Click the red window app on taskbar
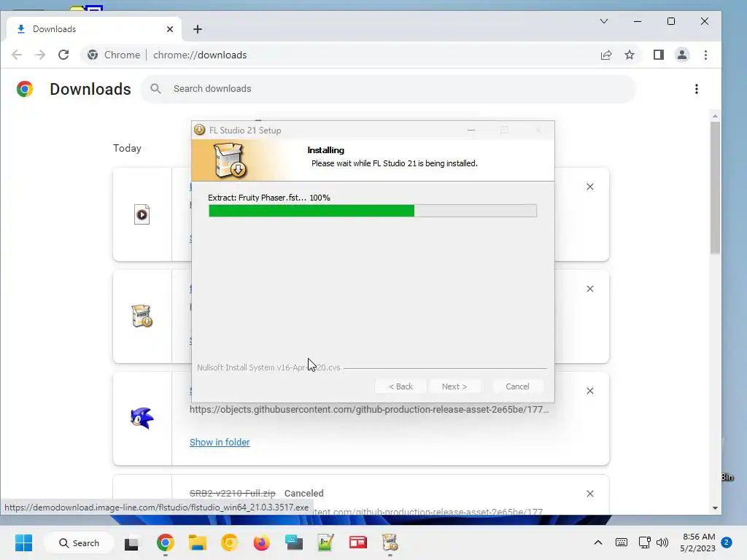The image size is (747, 560). 357,542
